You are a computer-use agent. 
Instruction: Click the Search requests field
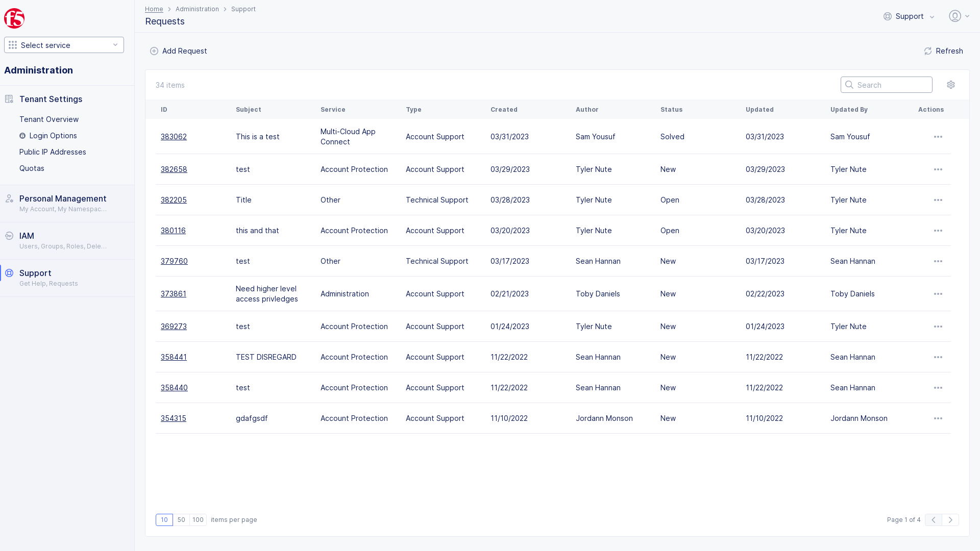coord(891,85)
